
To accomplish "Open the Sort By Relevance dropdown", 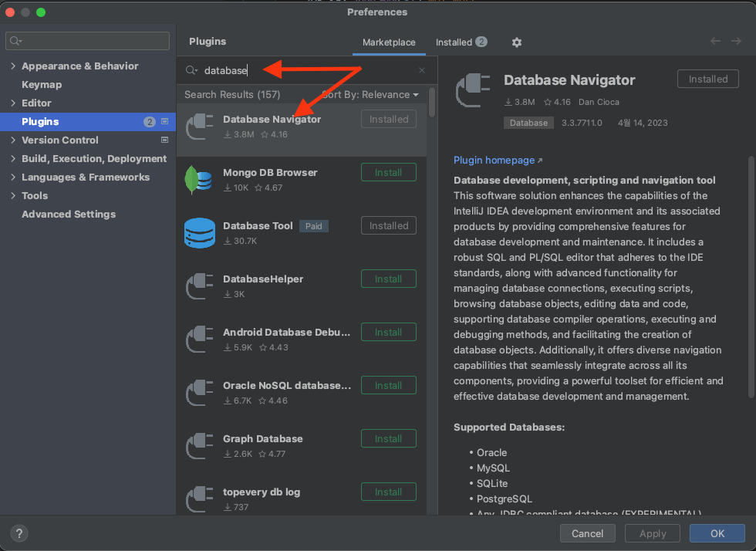I will point(370,95).
